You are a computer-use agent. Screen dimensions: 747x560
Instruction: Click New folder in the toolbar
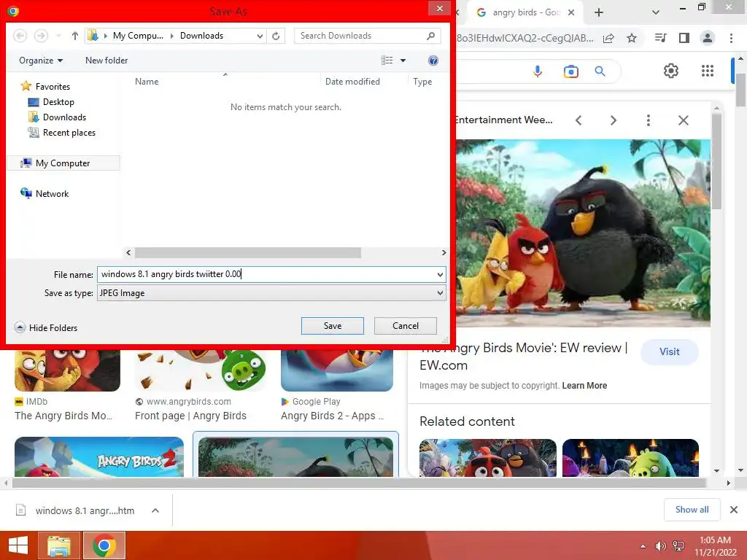(107, 61)
